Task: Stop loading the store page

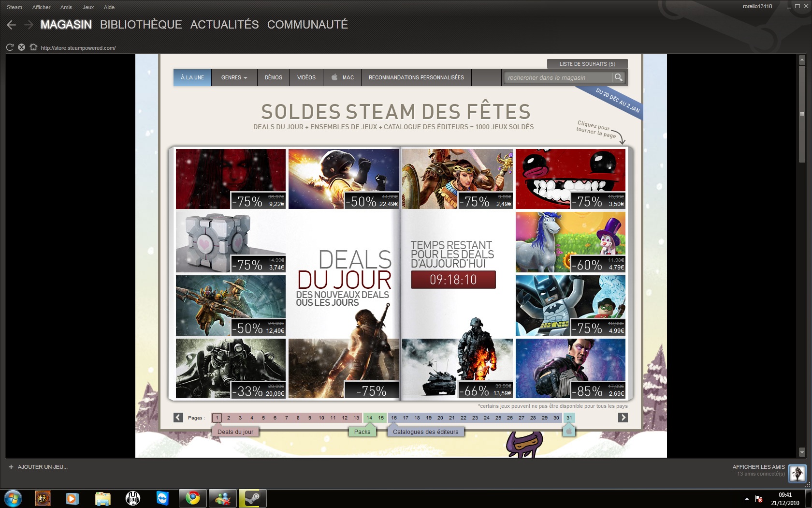Action: pos(21,47)
